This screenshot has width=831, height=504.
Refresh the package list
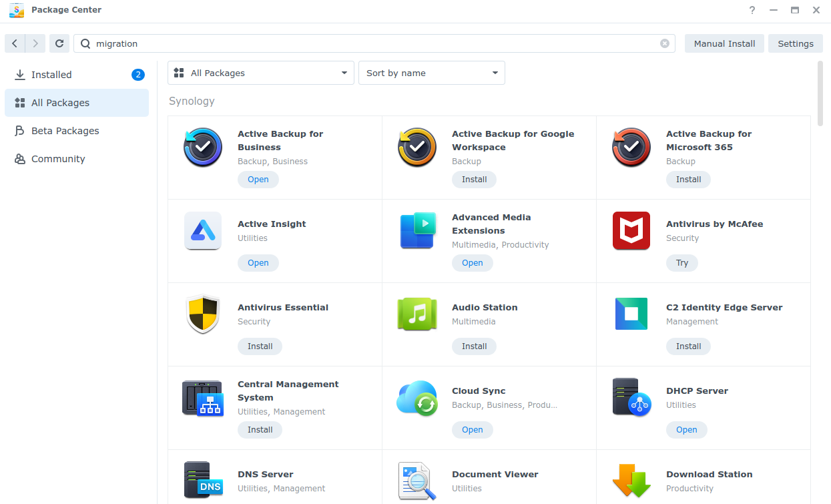(59, 43)
